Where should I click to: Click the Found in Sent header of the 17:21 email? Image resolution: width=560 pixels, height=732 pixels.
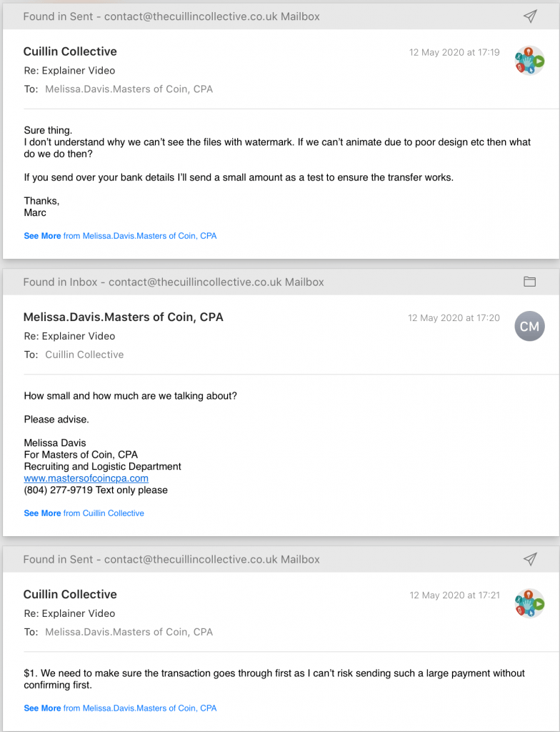[x=171, y=559]
